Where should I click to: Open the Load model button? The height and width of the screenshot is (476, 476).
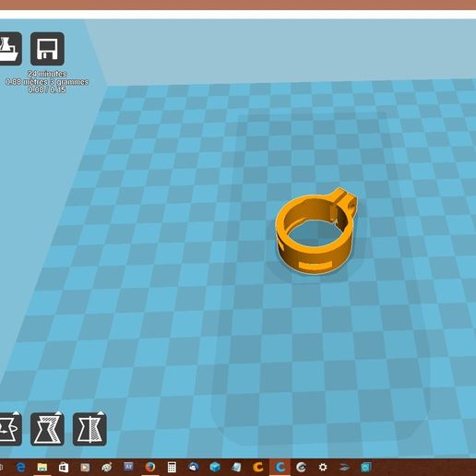click(x=10, y=49)
